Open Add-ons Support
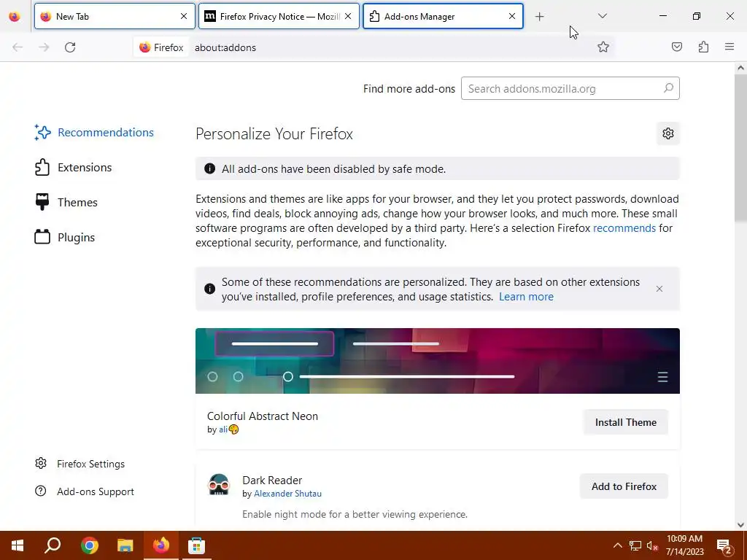 [x=85, y=491]
